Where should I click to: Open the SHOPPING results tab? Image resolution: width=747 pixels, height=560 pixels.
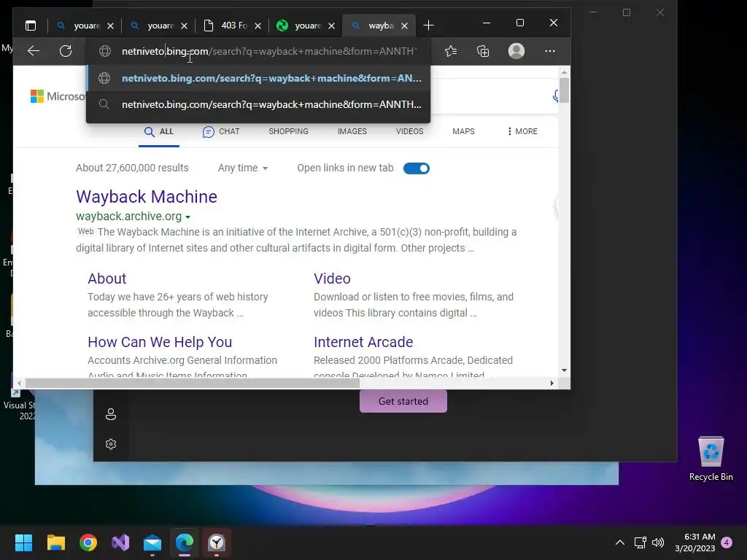[288, 131]
